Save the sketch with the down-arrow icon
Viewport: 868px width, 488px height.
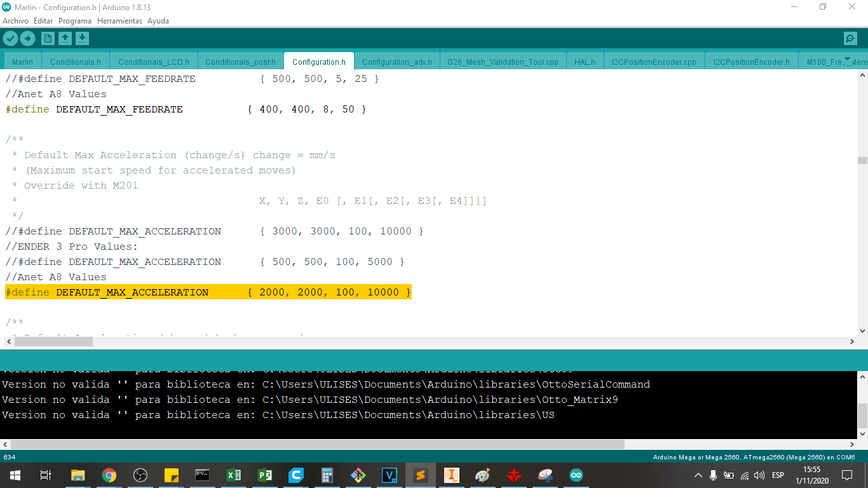click(82, 39)
